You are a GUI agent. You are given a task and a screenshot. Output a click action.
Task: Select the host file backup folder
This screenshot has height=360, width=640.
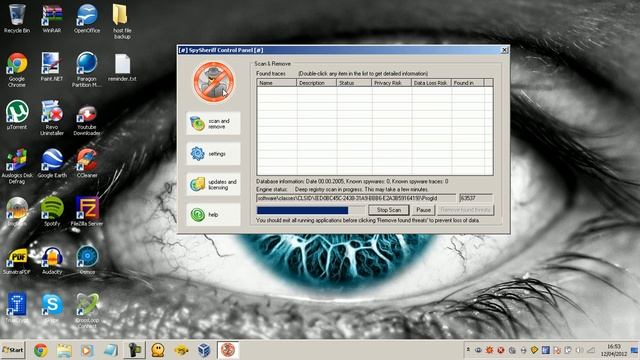(x=122, y=22)
